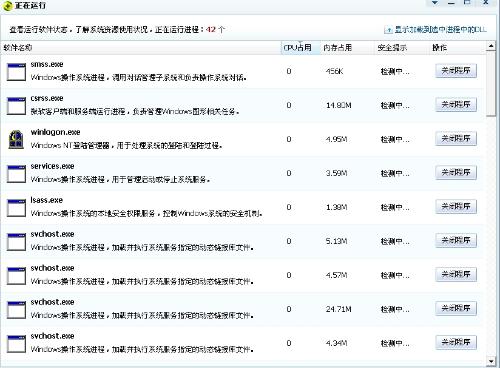Click the application logo in title bar
Image resolution: width=500 pixels, height=368 pixels.
7,6
